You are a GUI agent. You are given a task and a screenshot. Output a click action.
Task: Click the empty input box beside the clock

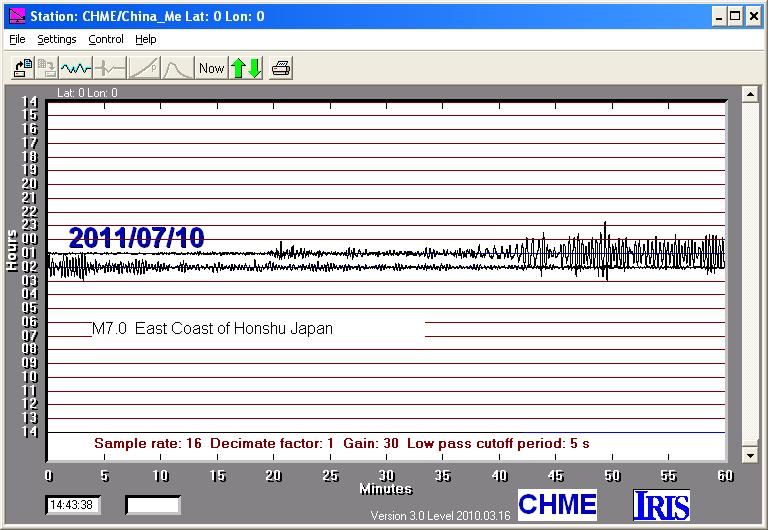[153, 505]
